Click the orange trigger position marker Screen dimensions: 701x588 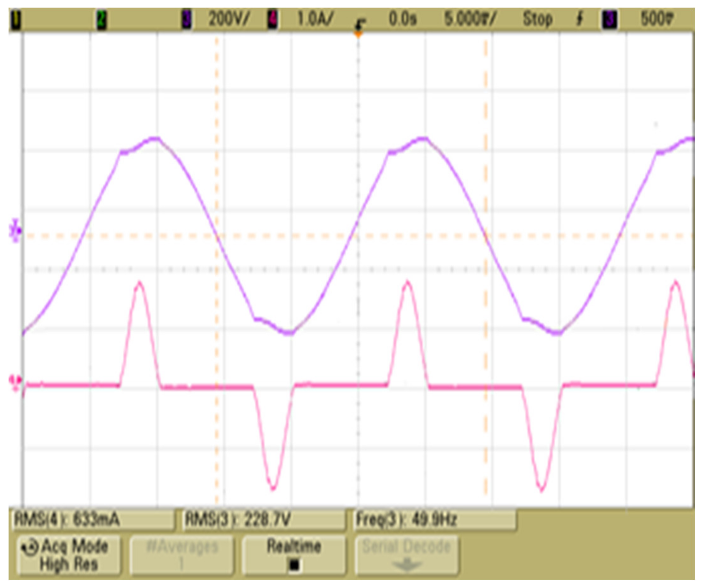click(x=358, y=34)
